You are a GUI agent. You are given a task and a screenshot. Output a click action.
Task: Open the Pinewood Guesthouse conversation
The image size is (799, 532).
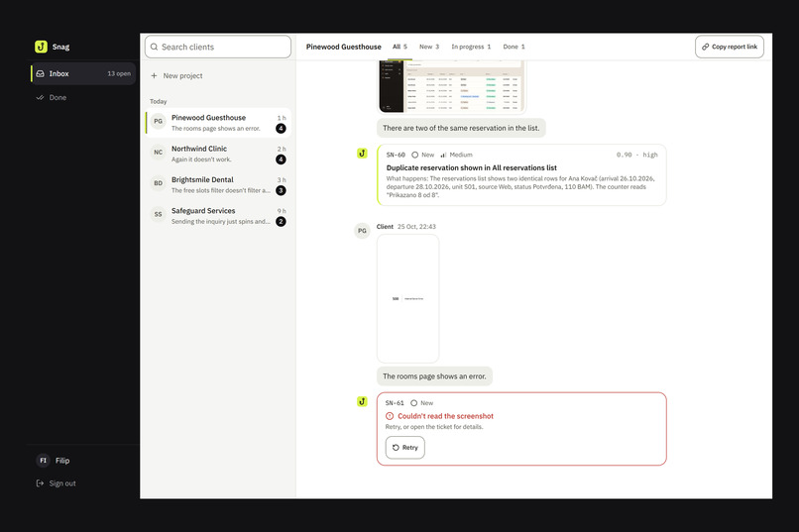[218, 123]
